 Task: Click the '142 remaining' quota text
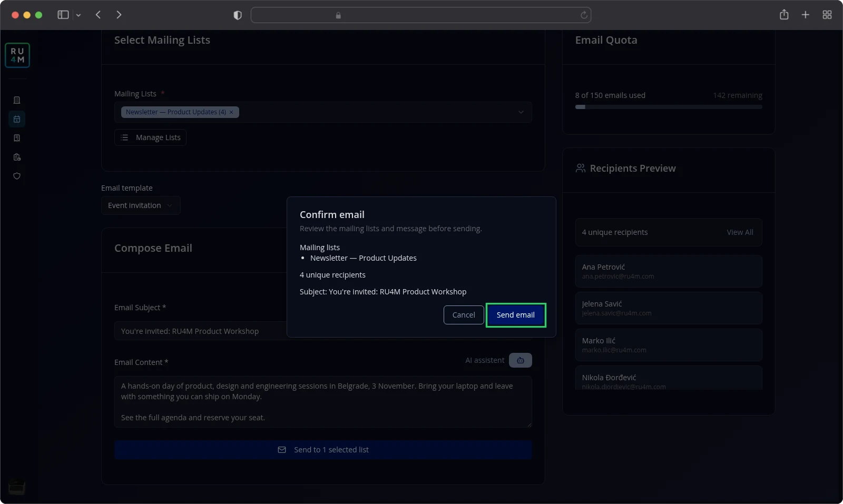click(x=738, y=95)
